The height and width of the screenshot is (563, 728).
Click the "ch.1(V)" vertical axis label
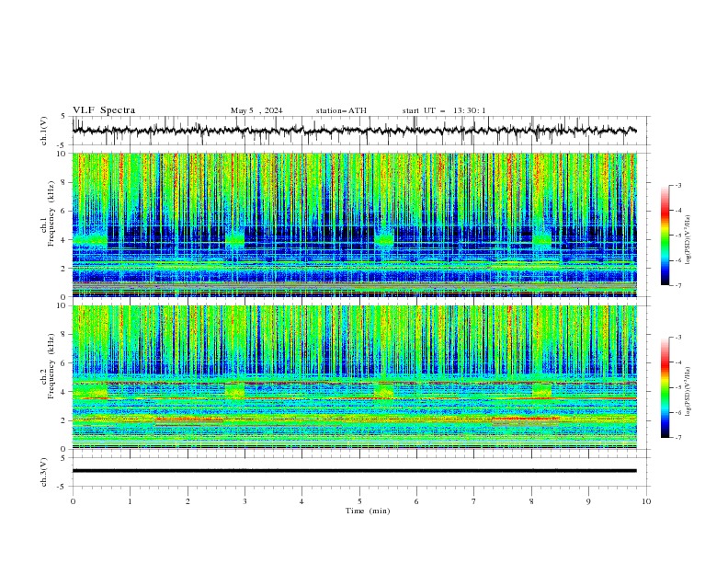43,131
